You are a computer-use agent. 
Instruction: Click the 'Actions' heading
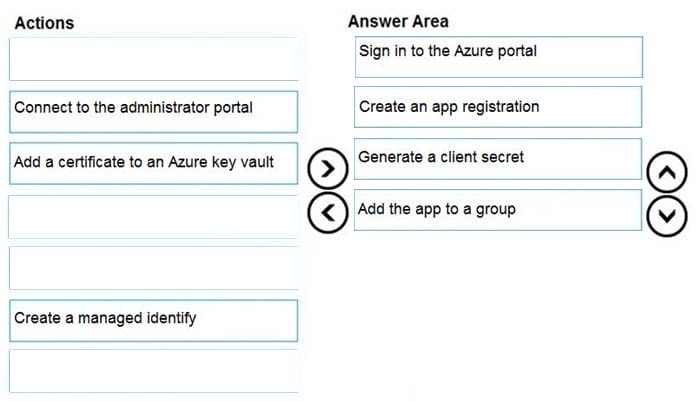click(44, 22)
